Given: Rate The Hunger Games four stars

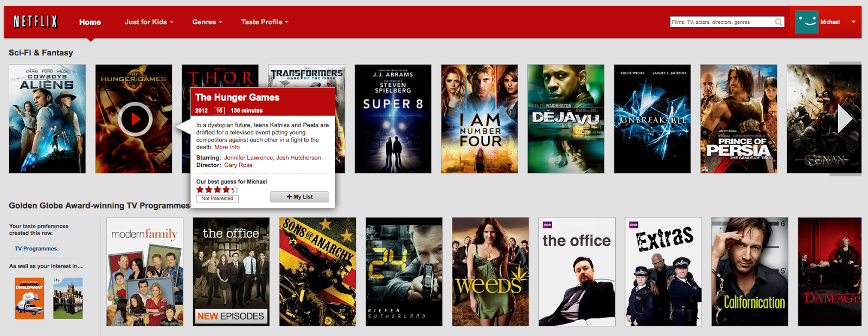Looking at the screenshot, I should coord(226,190).
